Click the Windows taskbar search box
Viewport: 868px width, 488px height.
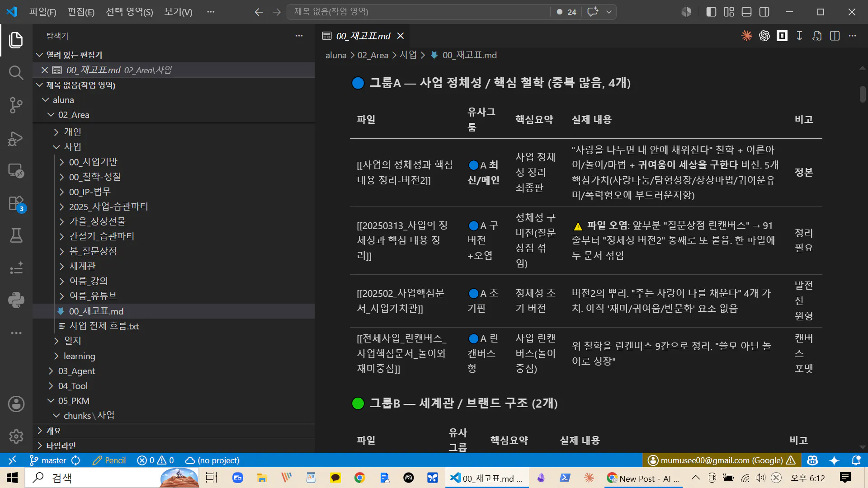pos(112,478)
